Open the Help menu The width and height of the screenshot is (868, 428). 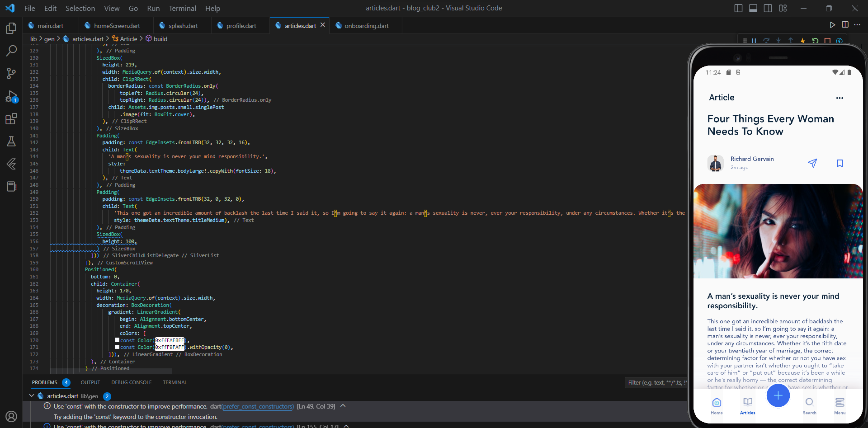(212, 8)
